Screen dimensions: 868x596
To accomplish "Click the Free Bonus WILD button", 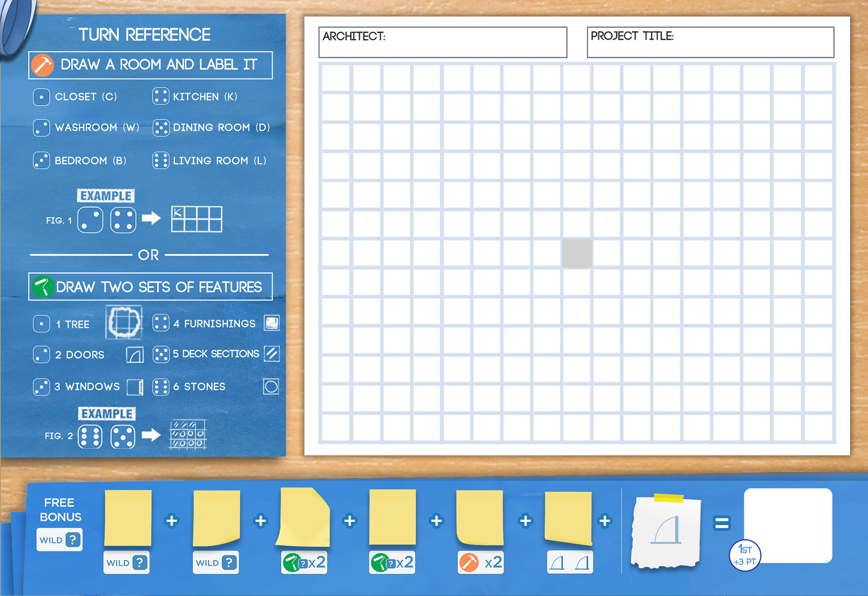I will pyautogui.click(x=59, y=540).
